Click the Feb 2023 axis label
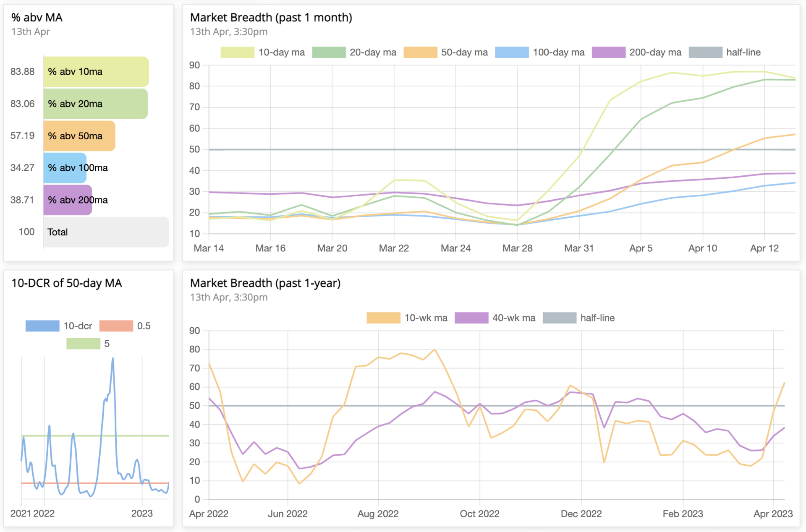 click(683, 514)
